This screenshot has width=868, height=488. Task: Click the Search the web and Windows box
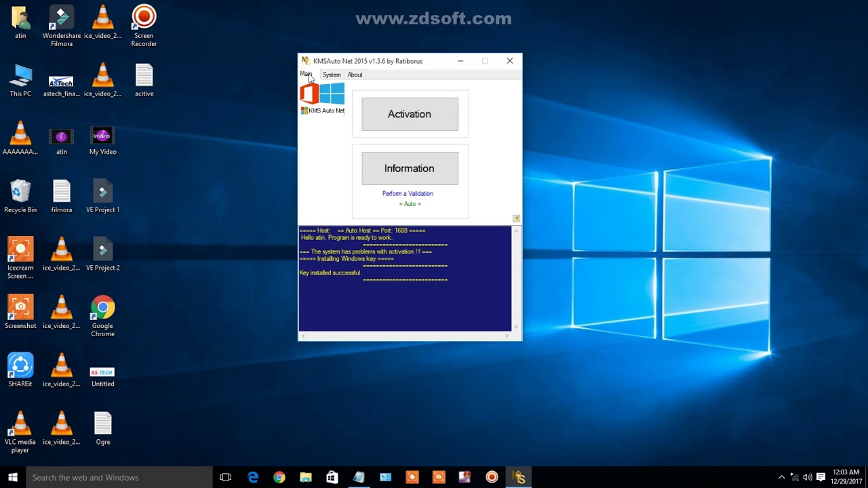pos(119,477)
